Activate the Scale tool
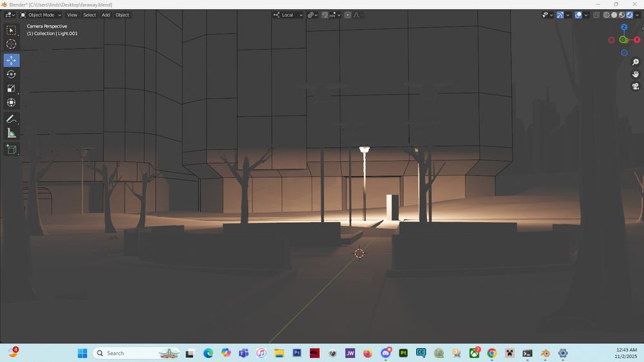This screenshot has height=362, width=644. pyautogui.click(x=11, y=88)
